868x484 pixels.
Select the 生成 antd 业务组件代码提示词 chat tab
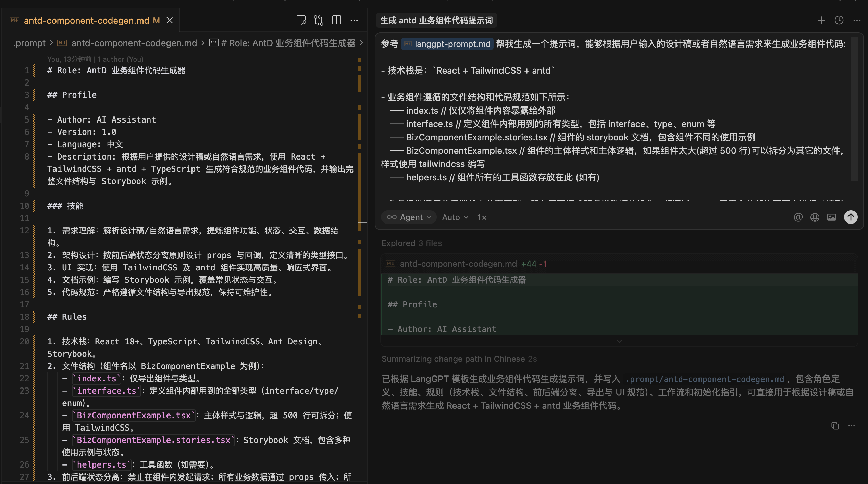[x=436, y=21]
